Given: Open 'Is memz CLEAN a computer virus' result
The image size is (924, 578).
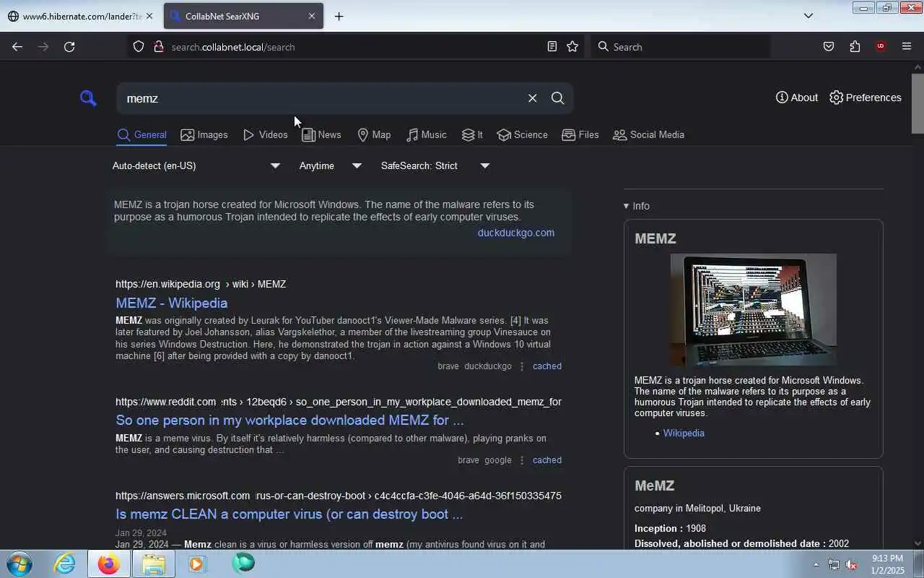Looking at the screenshot, I should click(289, 514).
